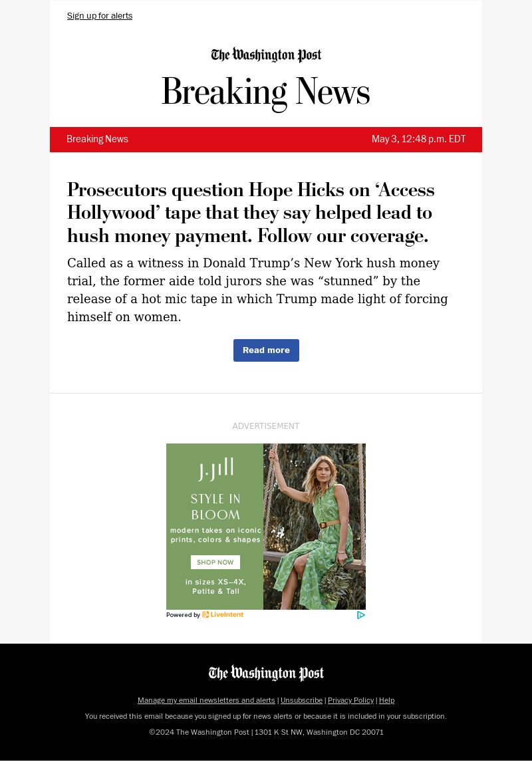Image resolution: width=532 pixels, height=762 pixels.
Task: Open the Privacy Policy link
Action: (x=350, y=700)
